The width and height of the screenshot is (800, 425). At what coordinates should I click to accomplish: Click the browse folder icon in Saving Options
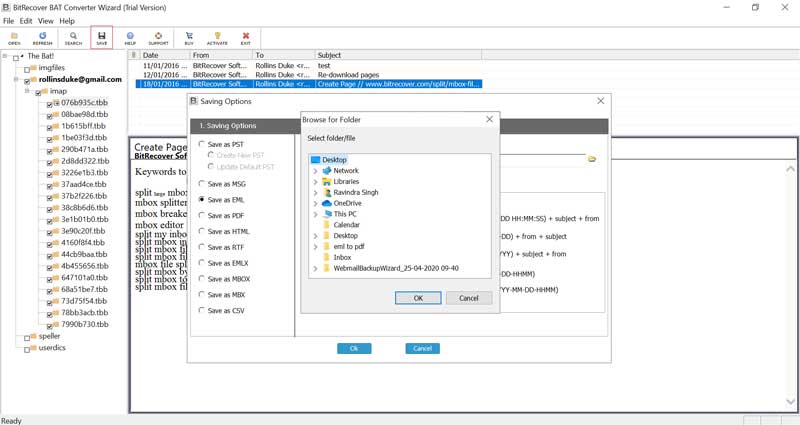[592, 159]
